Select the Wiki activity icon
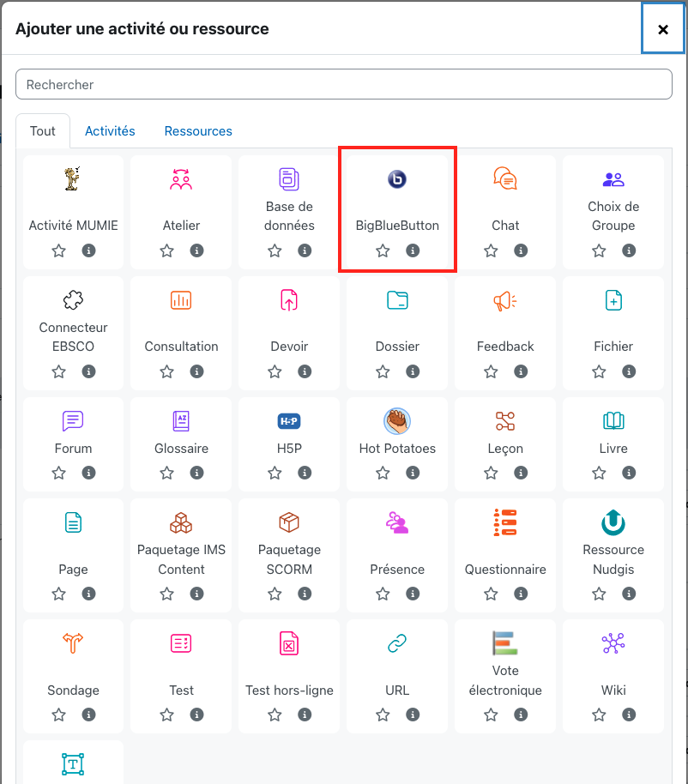Image resolution: width=688 pixels, height=784 pixels. point(613,642)
